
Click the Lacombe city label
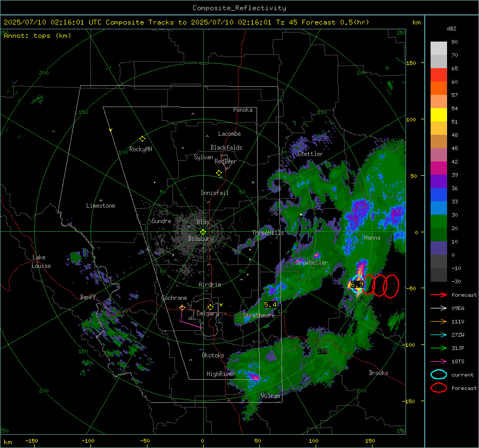point(229,134)
